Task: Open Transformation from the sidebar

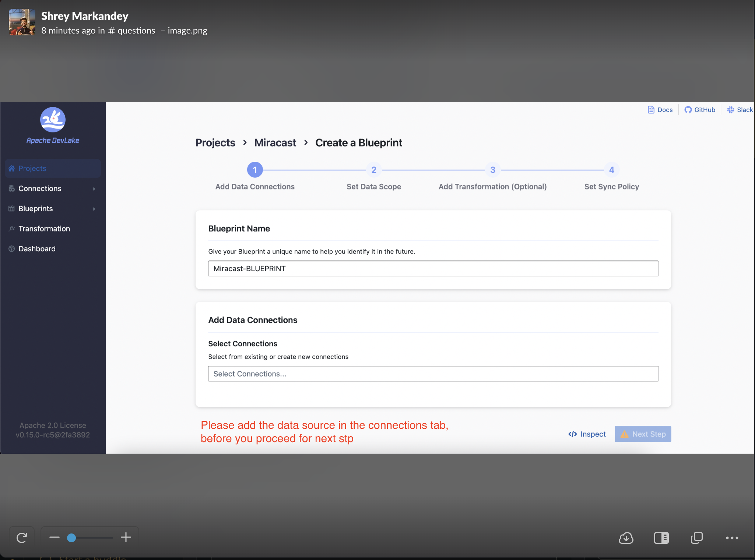Action: point(44,228)
